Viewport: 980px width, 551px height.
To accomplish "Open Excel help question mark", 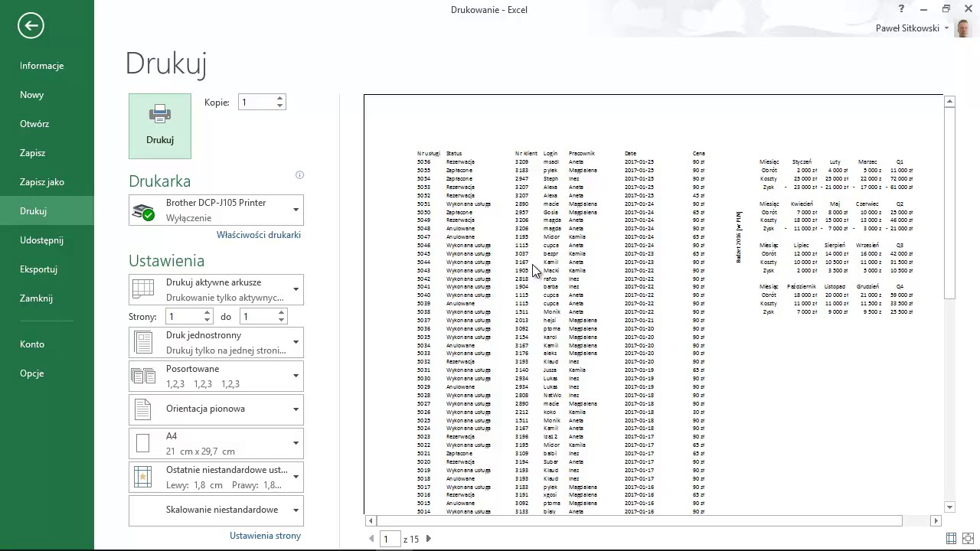I will 901,8.
